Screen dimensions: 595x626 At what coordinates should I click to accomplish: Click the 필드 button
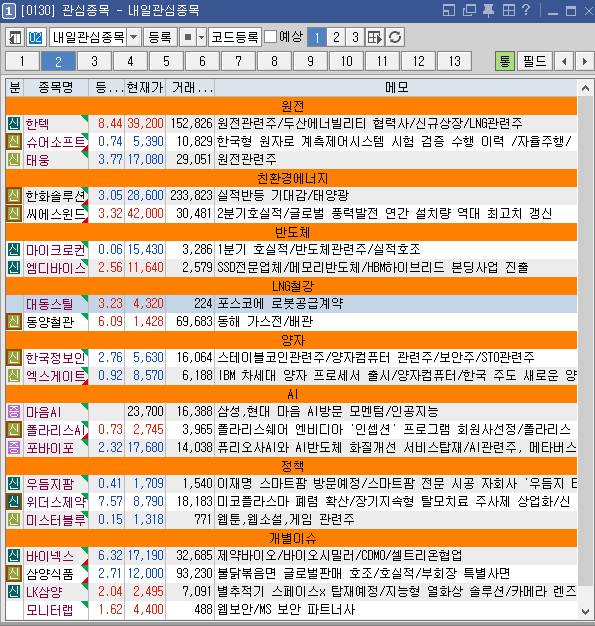tap(535, 61)
